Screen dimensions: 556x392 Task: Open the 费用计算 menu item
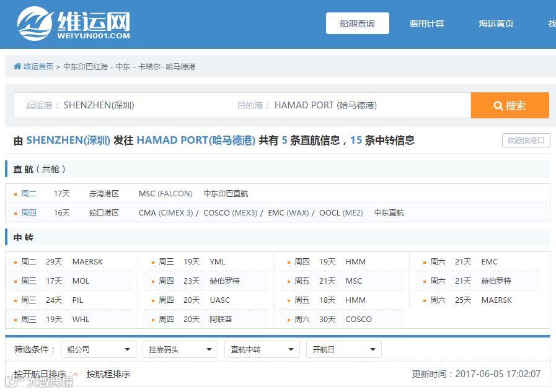(x=426, y=24)
